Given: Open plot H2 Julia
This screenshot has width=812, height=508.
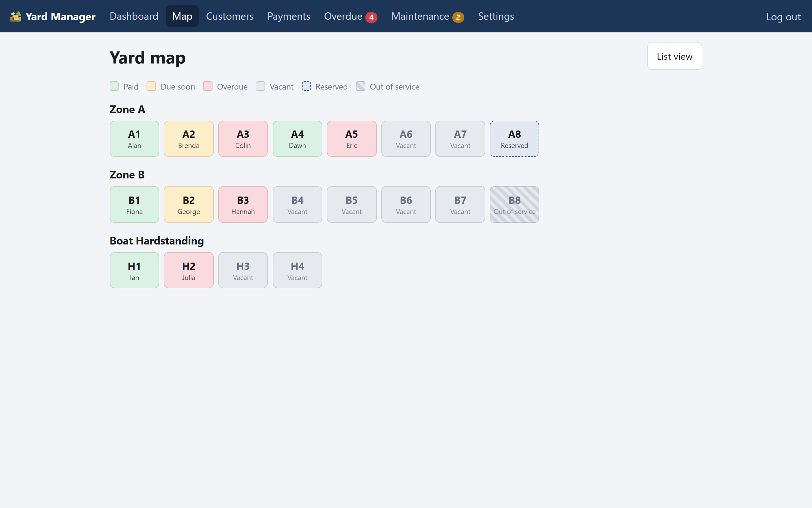Looking at the screenshot, I should (189, 270).
